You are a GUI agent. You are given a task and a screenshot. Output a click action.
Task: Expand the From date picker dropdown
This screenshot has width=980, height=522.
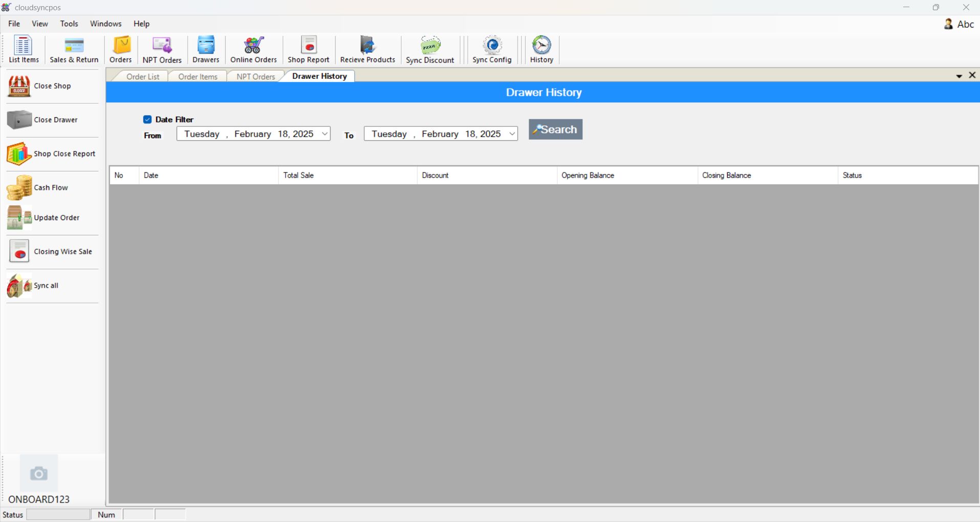tap(324, 134)
